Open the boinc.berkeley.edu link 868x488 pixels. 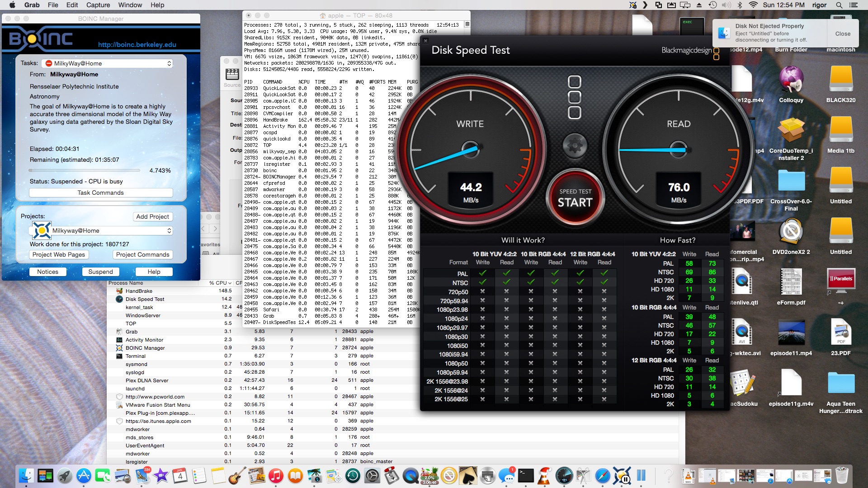[x=137, y=44]
